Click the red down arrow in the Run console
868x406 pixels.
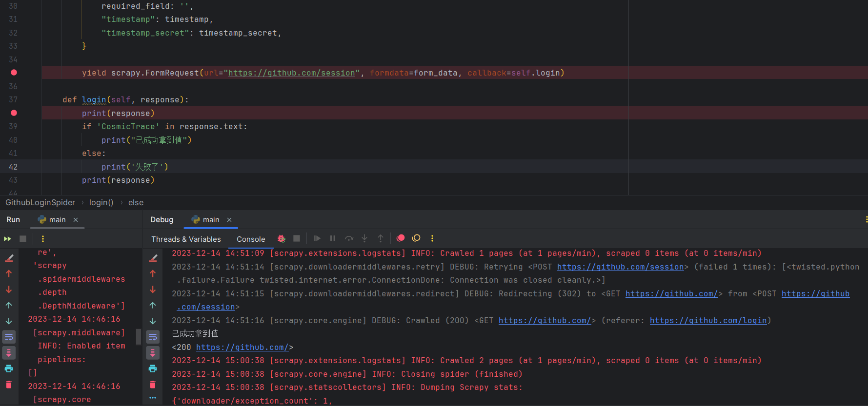9,290
